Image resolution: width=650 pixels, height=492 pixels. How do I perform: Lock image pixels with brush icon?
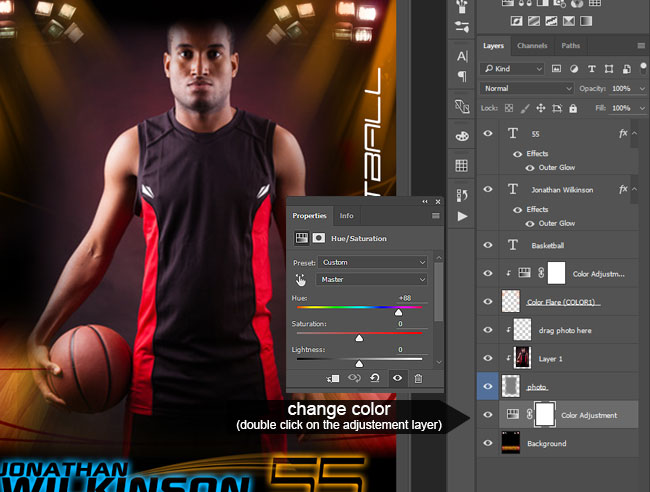(x=525, y=108)
